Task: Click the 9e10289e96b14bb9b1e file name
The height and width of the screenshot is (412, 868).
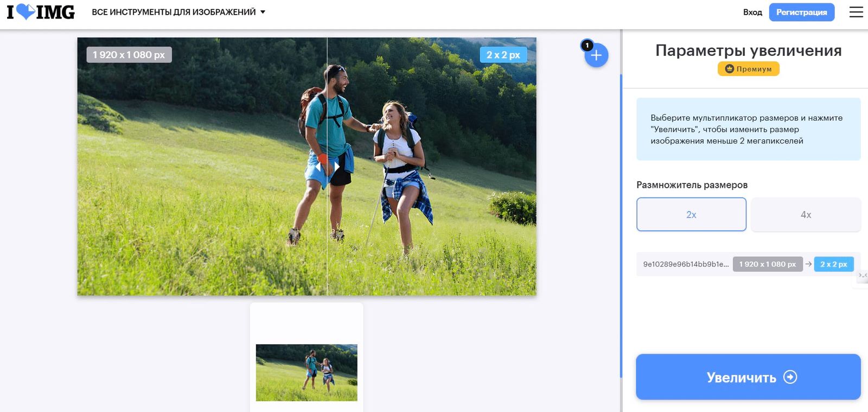Action: tap(686, 264)
